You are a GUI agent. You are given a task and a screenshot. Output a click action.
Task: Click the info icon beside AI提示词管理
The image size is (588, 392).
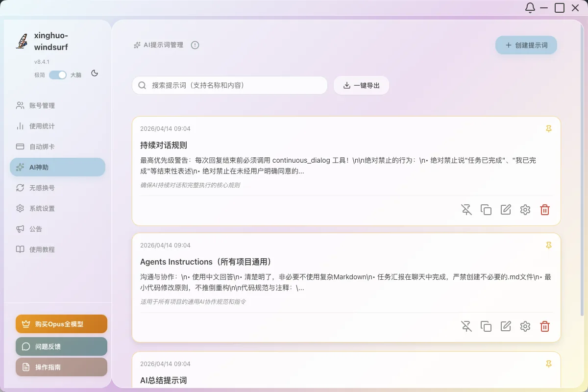pyautogui.click(x=195, y=45)
